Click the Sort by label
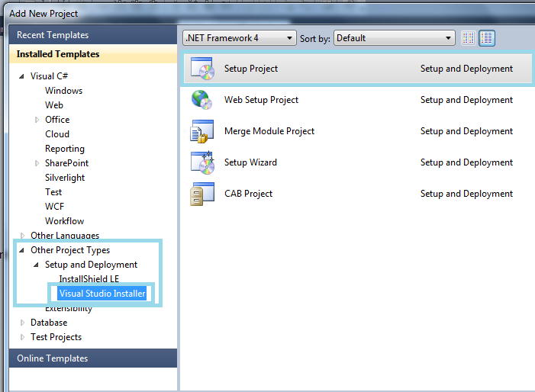The height and width of the screenshot is (392, 535). 315,39
